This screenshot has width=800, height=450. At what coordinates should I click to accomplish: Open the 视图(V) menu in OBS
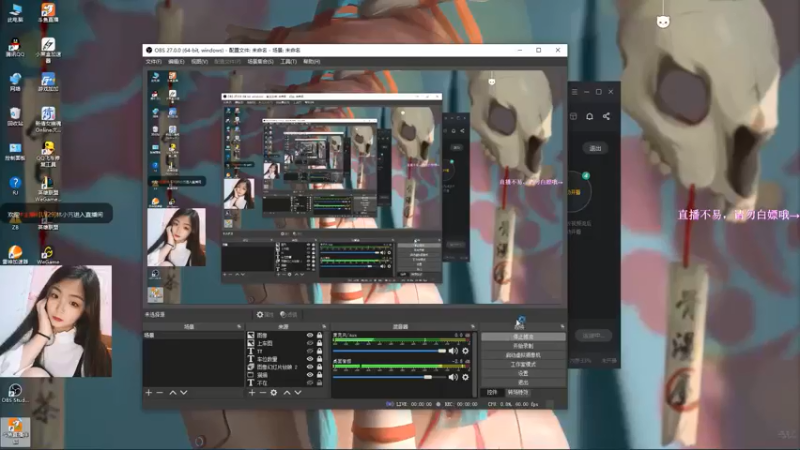[x=199, y=62]
